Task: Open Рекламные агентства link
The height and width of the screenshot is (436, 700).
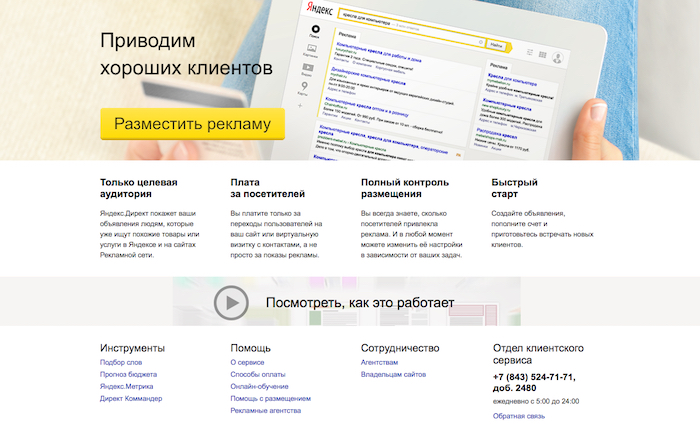Action: (x=266, y=411)
